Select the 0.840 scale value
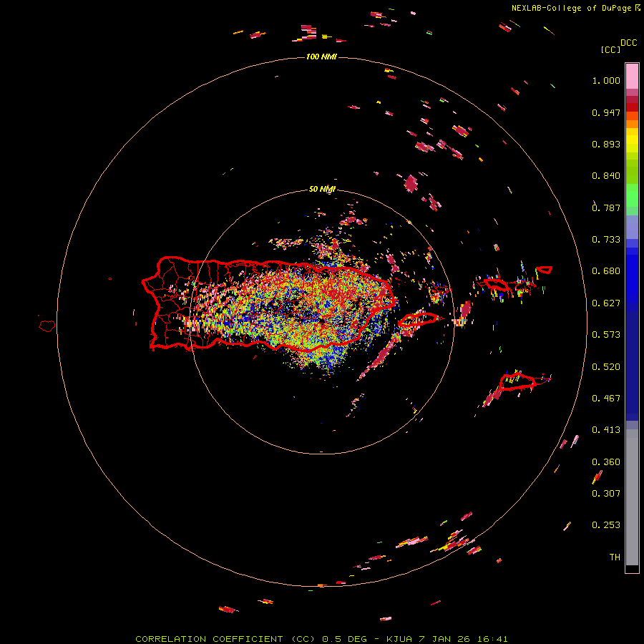644x644 pixels. point(606,176)
